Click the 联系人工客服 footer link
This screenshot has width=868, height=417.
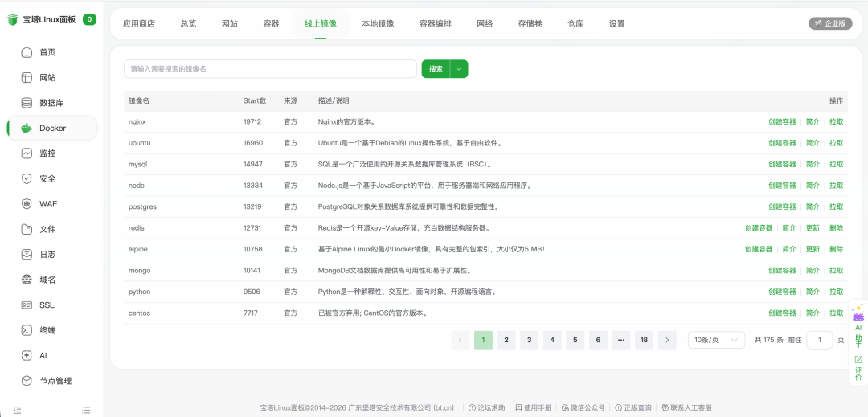pos(686,407)
